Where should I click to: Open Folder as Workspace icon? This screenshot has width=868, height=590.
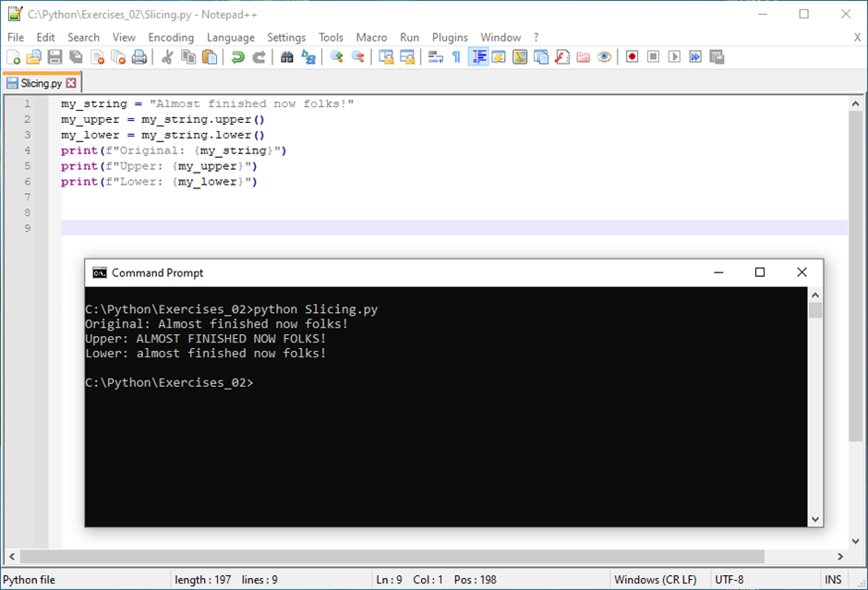click(x=583, y=57)
